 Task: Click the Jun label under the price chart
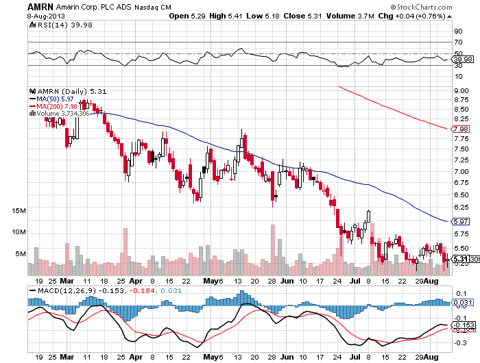(x=287, y=281)
